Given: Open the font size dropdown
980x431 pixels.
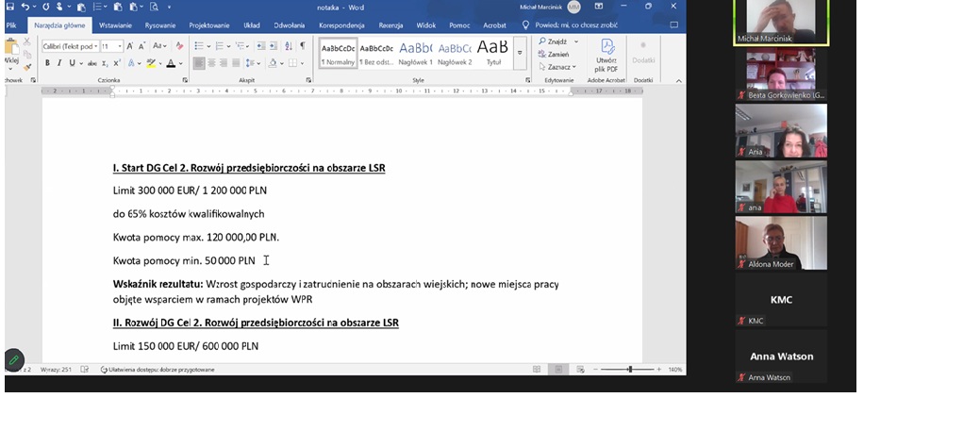Looking at the screenshot, I should pos(111,46).
